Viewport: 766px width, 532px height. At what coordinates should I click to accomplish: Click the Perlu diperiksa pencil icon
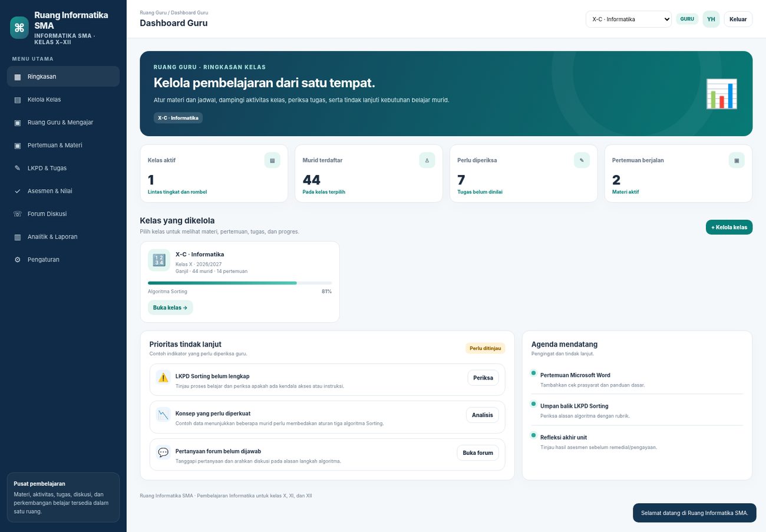tap(582, 160)
